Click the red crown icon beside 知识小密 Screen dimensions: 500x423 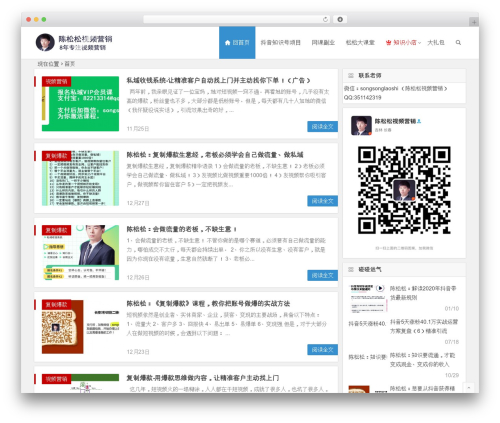[x=388, y=43]
